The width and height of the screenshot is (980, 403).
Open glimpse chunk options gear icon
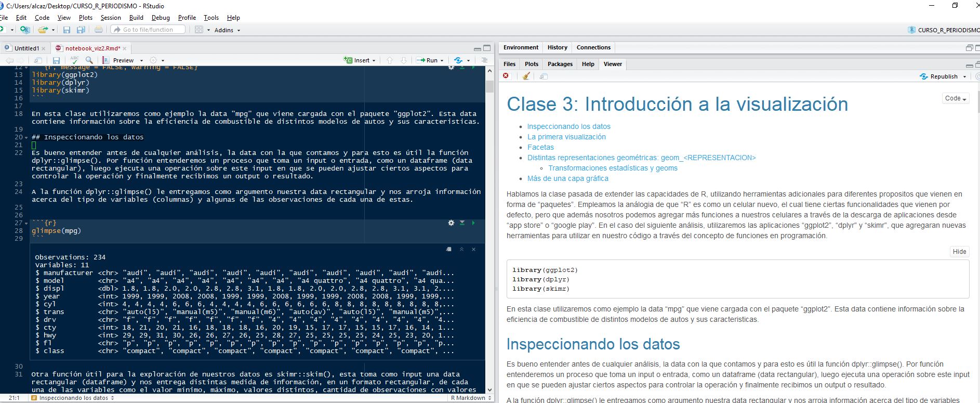(451, 223)
